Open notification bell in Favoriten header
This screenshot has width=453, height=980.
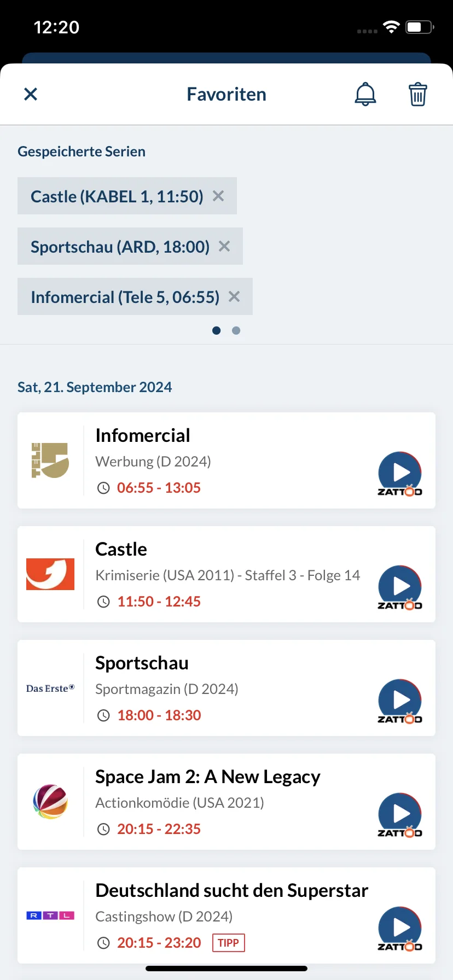(x=365, y=94)
